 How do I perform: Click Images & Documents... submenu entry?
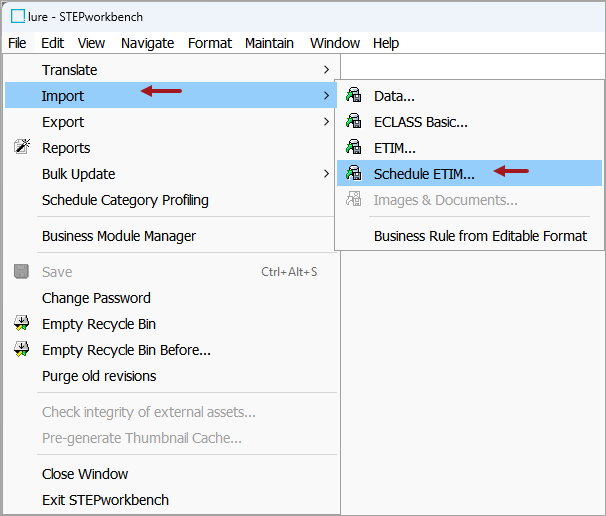[469, 200]
